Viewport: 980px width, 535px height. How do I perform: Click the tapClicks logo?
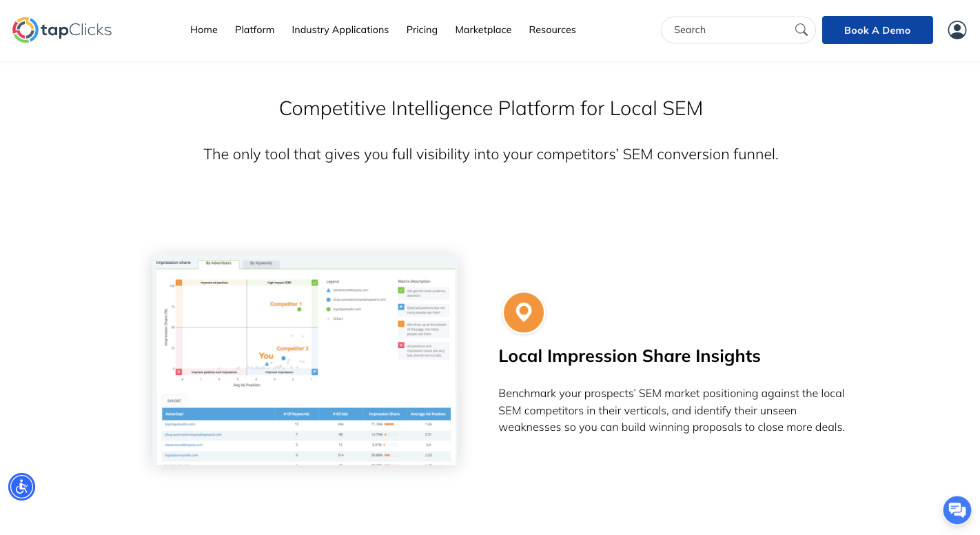pos(62,30)
